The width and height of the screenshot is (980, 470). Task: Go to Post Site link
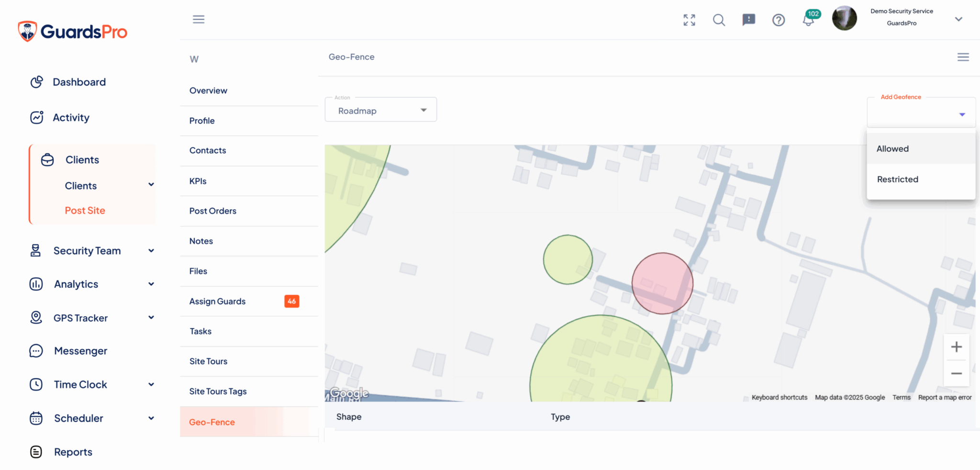click(x=85, y=211)
